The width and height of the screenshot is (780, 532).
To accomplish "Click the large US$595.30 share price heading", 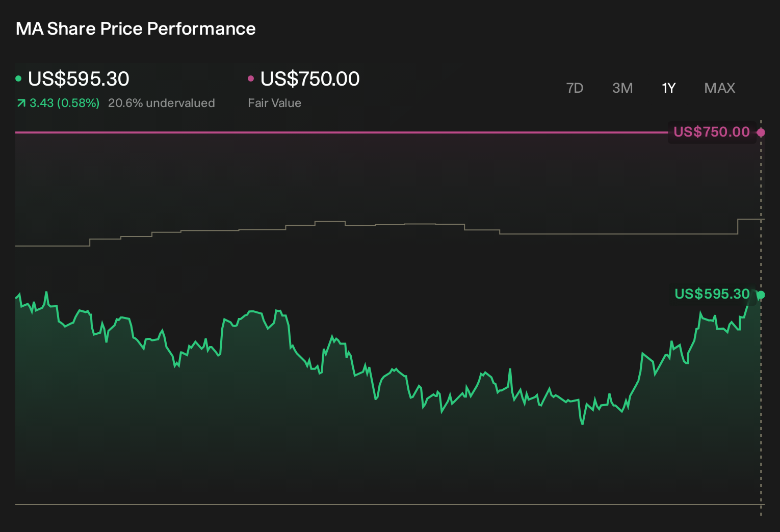I will click(79, 79).
